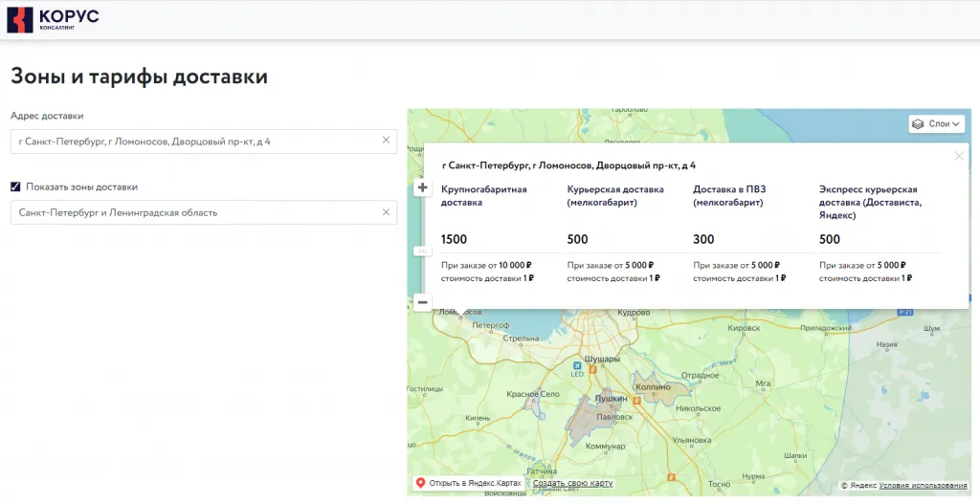Click the Адрес доставки input field
Image resolution: width=980 pixels, height=504 pixels.
click(191, 142)
